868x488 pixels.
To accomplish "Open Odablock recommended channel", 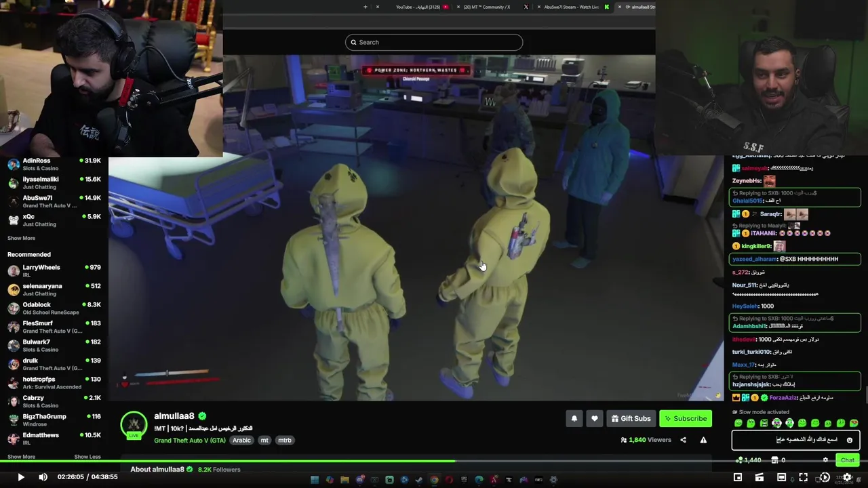I will 54,308.
